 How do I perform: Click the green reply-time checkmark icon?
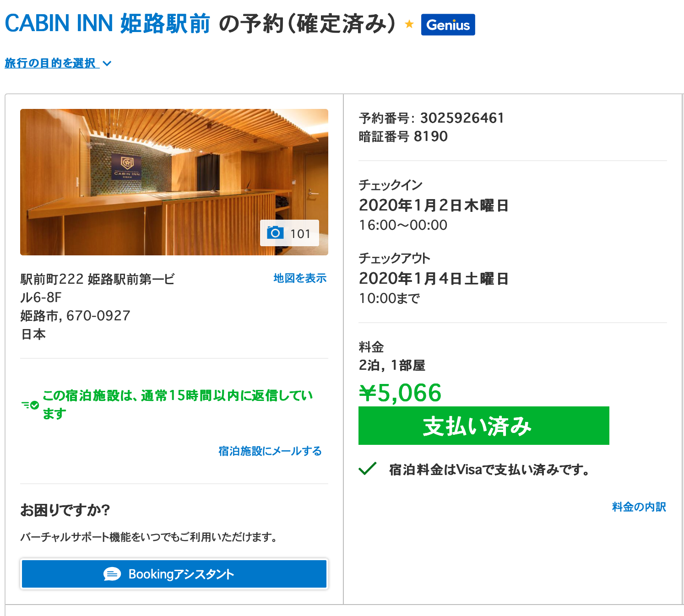[x=31, y=405]
